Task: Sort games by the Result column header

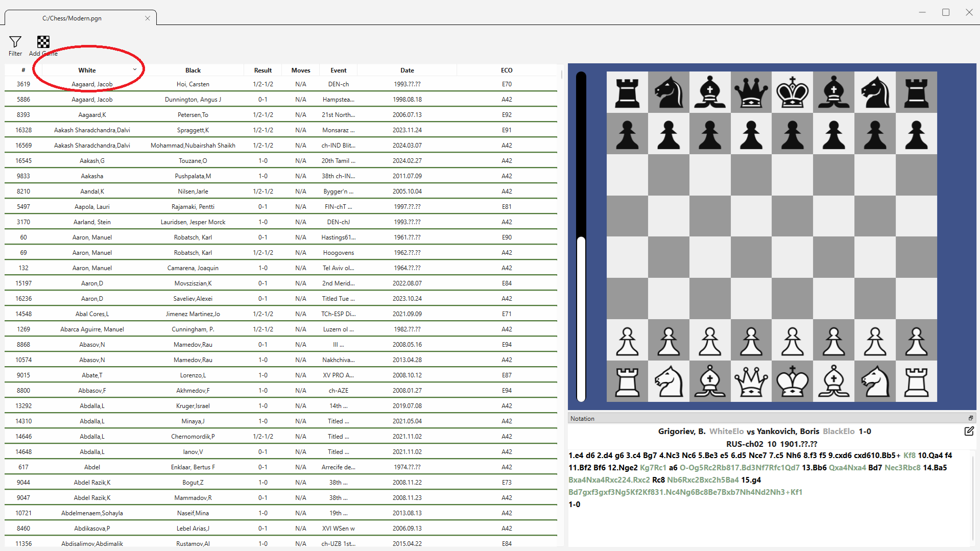Action: 263,70
